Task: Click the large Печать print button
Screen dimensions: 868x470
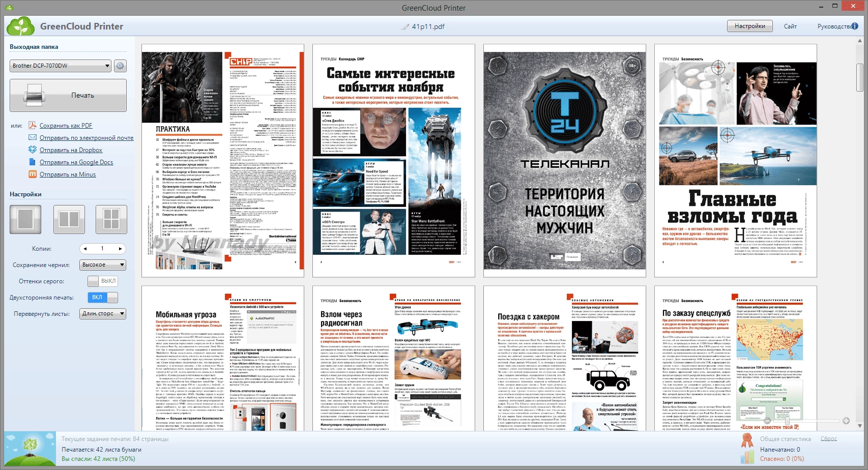Action: (68, 95)
